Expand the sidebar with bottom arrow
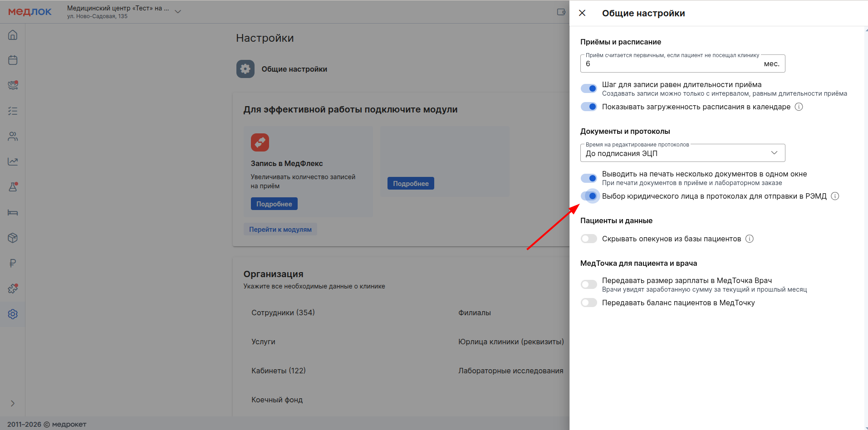 [13, 403]
